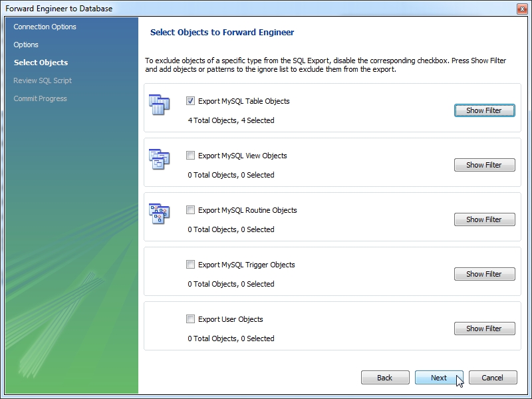
Task: Expand Show Filter for user objects
Action: [485, 329]
